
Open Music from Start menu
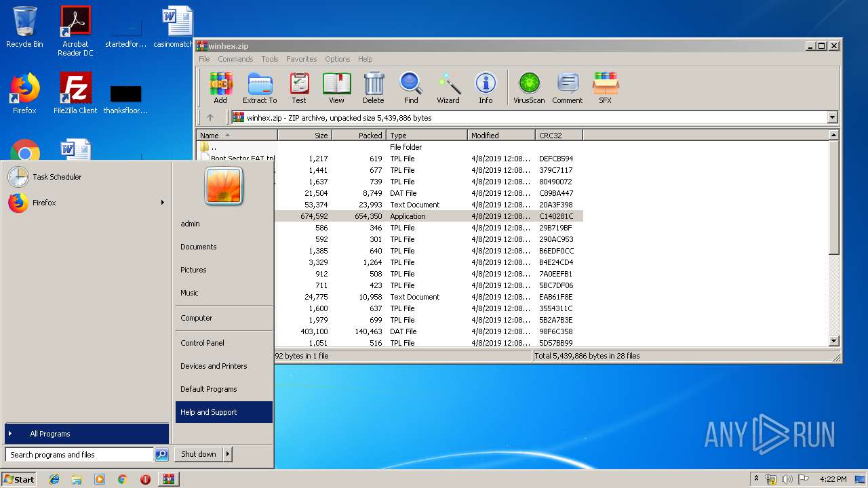(x=224, y=293)
